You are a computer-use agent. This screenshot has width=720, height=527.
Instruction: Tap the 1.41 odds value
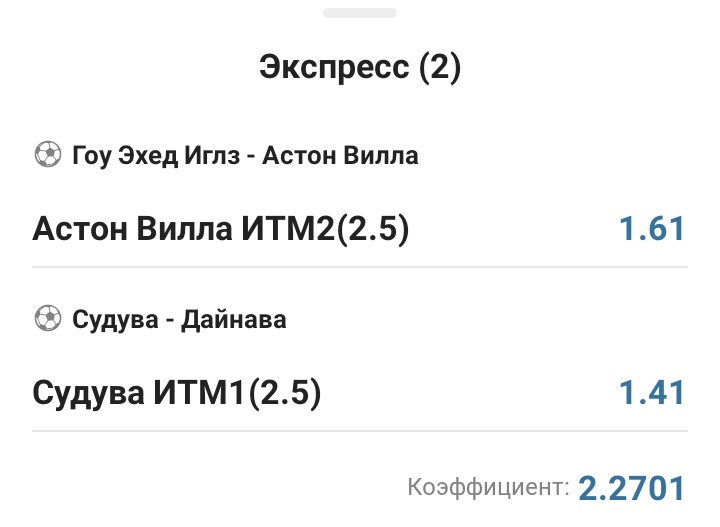tap(651, 393)
